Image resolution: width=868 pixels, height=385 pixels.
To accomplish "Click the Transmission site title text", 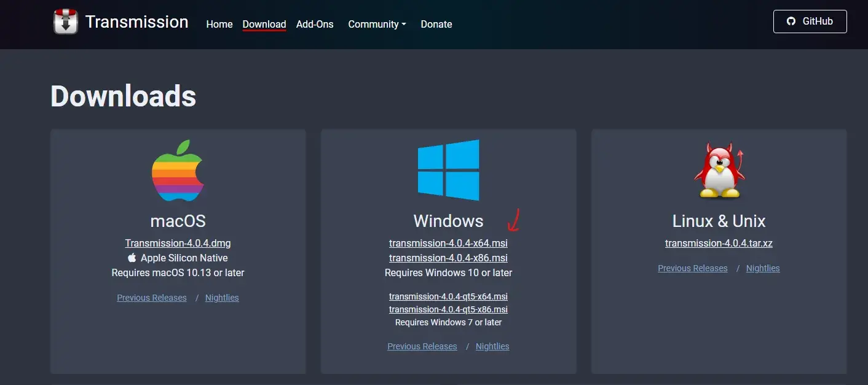I will 136,22.
